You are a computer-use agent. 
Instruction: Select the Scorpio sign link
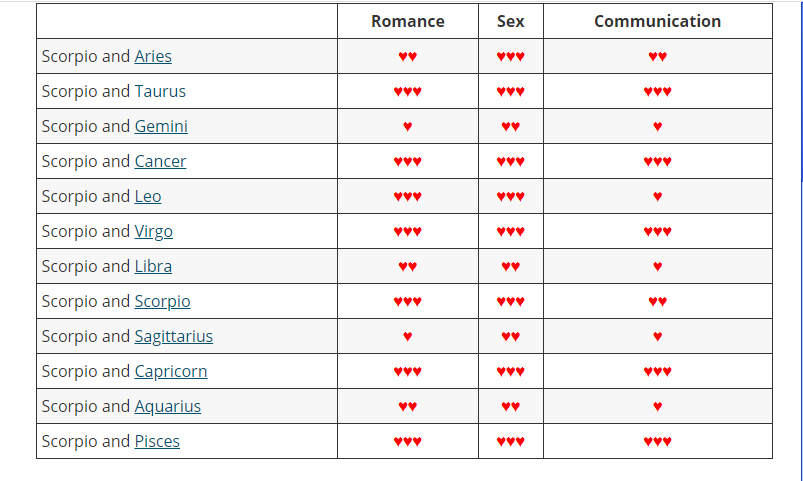coord(162,301)
